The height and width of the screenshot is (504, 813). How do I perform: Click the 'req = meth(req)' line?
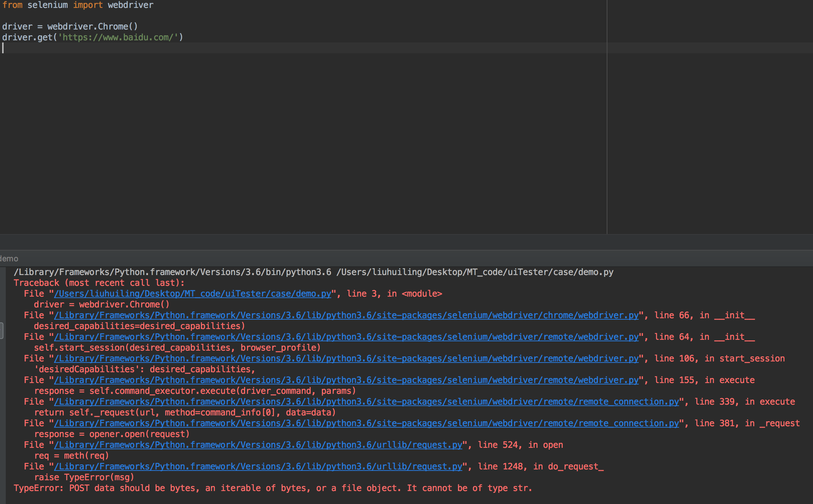click(x=71, y=456)
